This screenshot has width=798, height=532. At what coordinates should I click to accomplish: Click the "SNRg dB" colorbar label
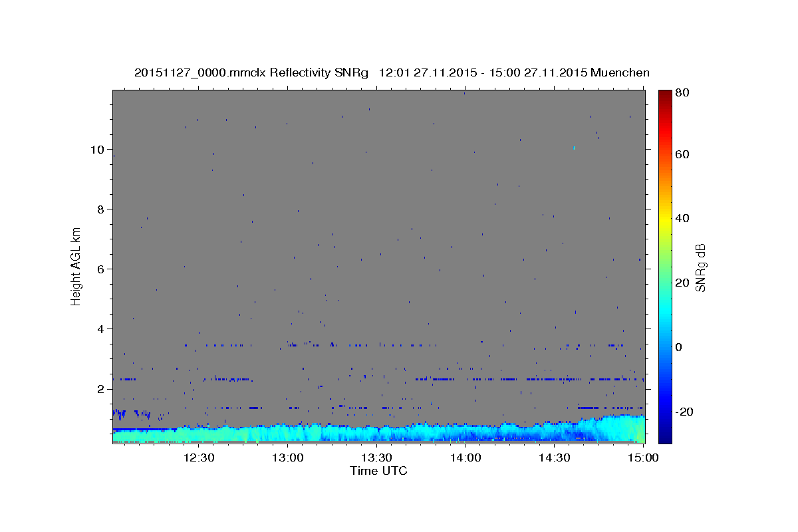point(700,267)
